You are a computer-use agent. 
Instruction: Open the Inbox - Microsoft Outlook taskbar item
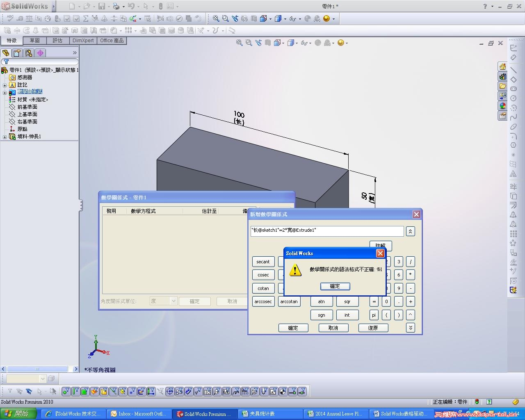(x=139, y=414)
